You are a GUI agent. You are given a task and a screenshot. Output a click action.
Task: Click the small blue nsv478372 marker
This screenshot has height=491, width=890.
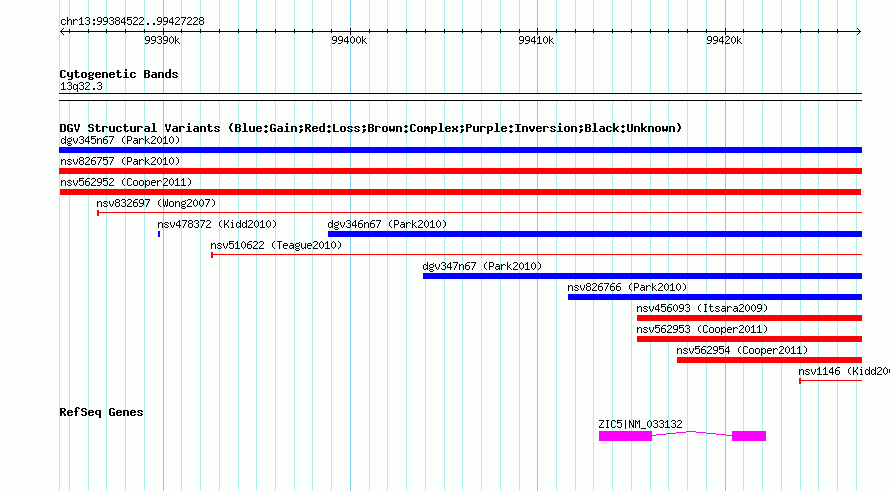tap(159, 234)
